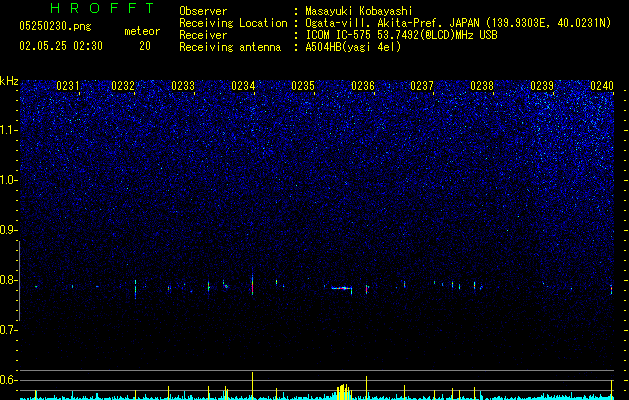Click the Observer label
The height and width of the screenshot is (400, 629).
(x=203, y=11)
